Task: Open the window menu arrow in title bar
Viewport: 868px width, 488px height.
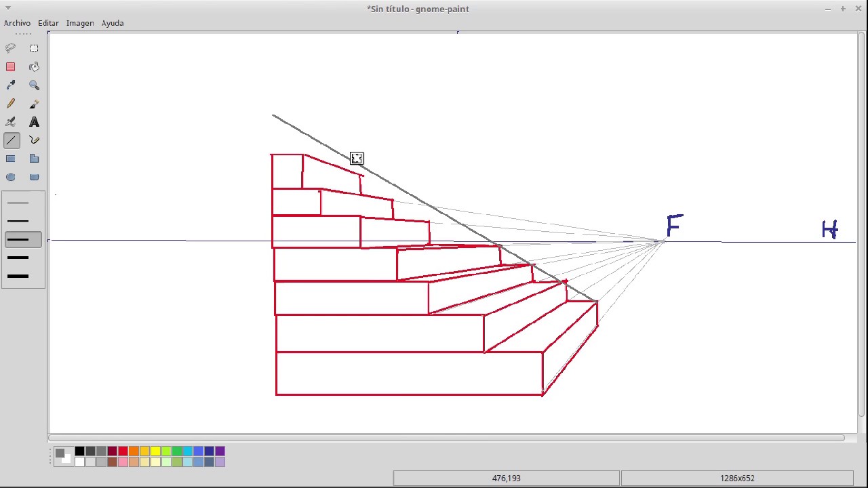Action: pos(8,8)
